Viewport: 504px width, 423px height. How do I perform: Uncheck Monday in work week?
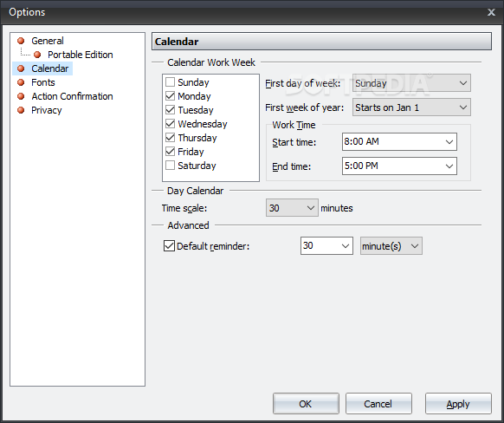170,96
